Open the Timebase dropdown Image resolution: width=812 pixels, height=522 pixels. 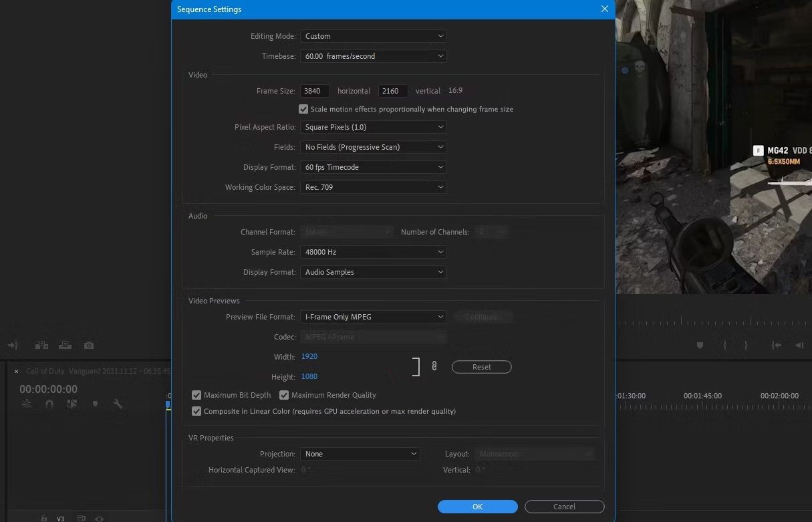[x=373, y=56]
